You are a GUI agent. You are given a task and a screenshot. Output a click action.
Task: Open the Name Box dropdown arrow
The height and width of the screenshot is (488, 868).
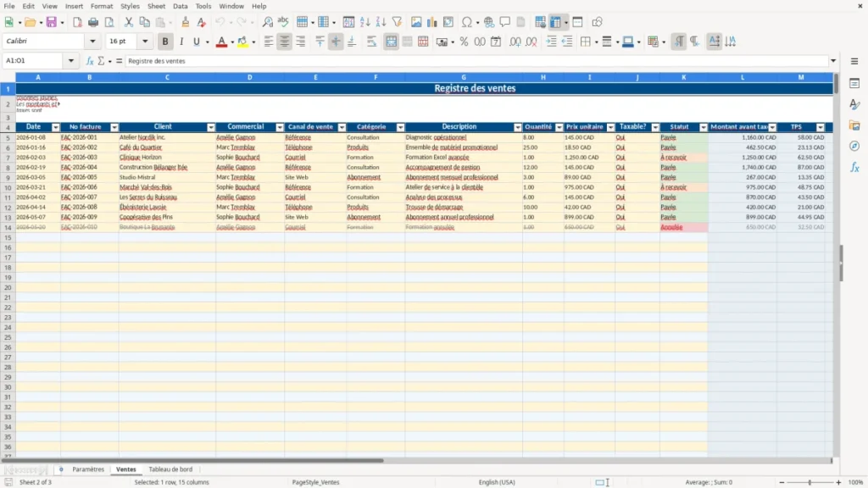click(71, 61)
